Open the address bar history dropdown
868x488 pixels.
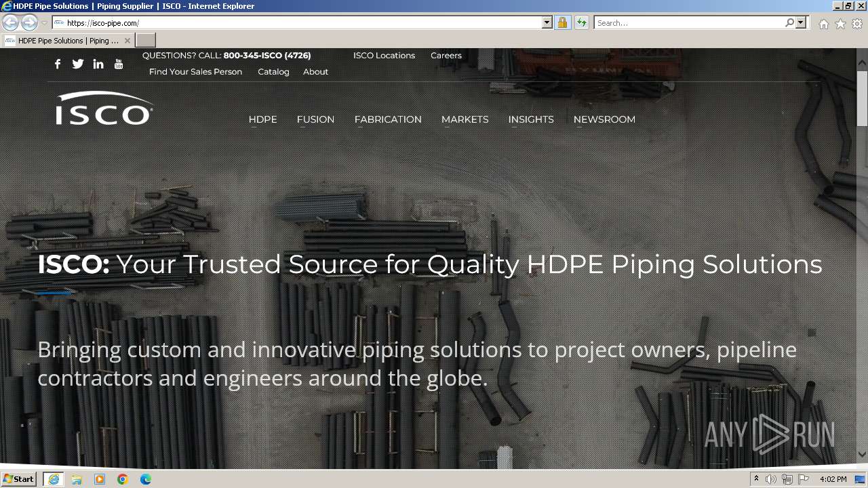click(x=547, y=22)
